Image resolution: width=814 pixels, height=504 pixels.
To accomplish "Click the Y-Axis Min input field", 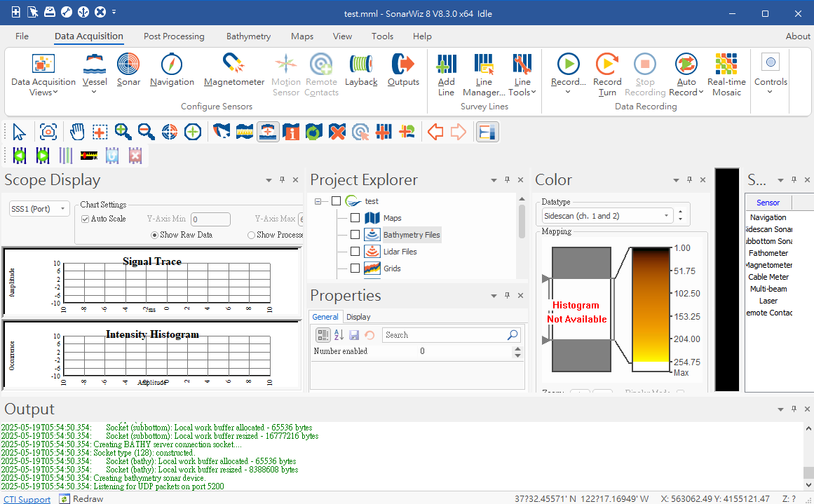I will pyautogui.click(x=210, y=219).
